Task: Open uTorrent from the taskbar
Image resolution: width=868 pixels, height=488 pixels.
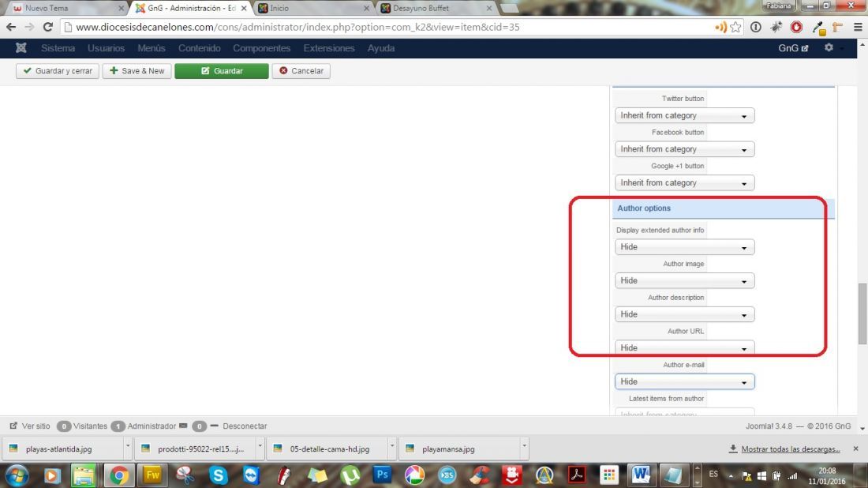Action: click(x=350, y=475)
